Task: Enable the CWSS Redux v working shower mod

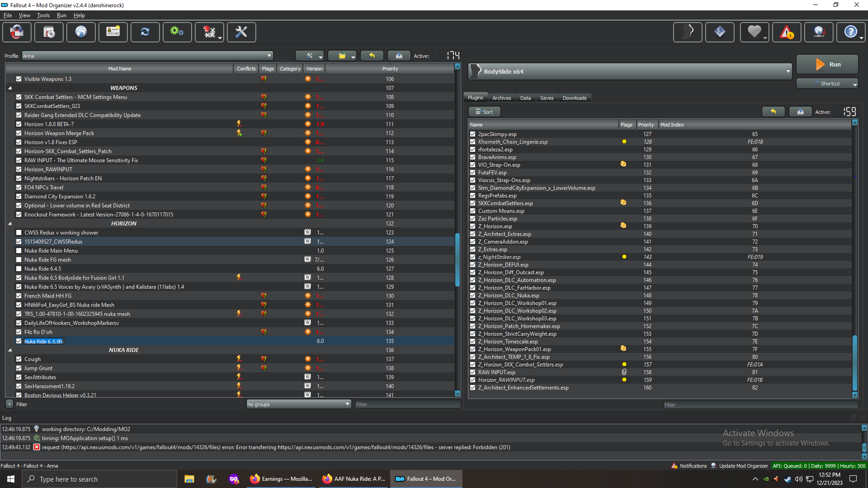Action: coord(19,232)
